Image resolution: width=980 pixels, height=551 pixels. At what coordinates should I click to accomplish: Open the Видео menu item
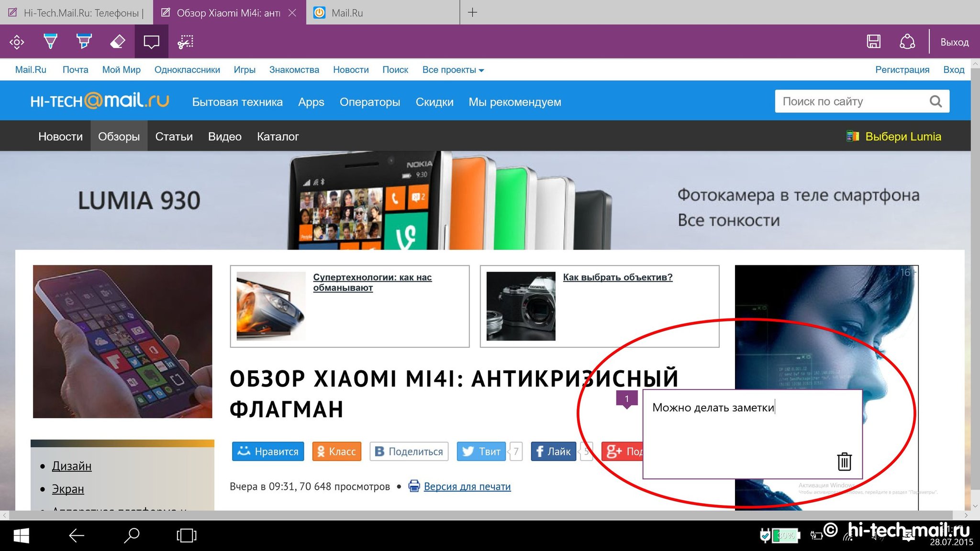(x=224, y=136)
